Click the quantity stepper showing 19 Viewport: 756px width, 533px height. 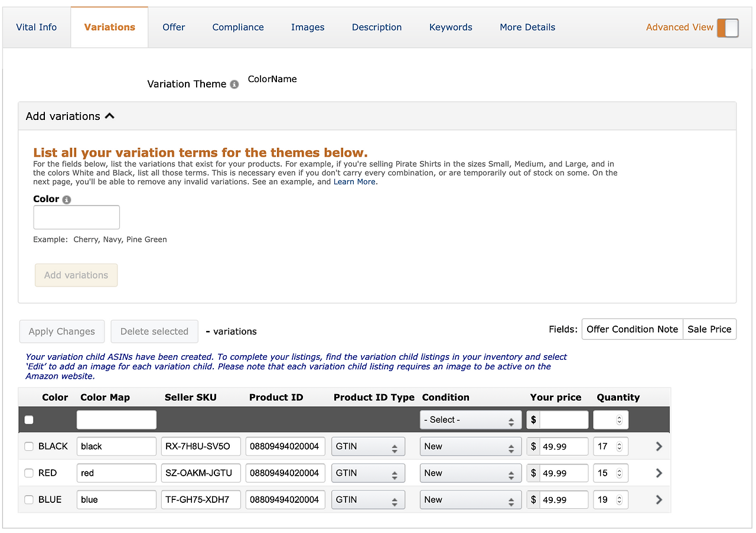(611, 500)
